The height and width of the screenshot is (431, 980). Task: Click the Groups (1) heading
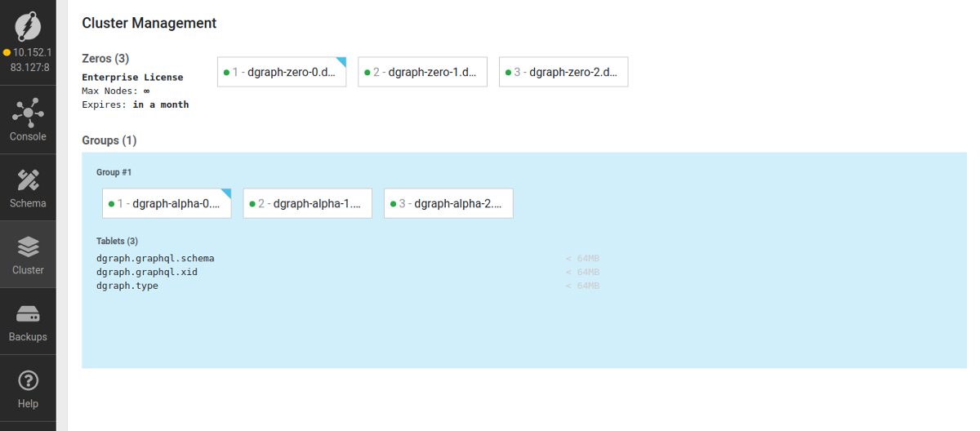tap(109, 140)
